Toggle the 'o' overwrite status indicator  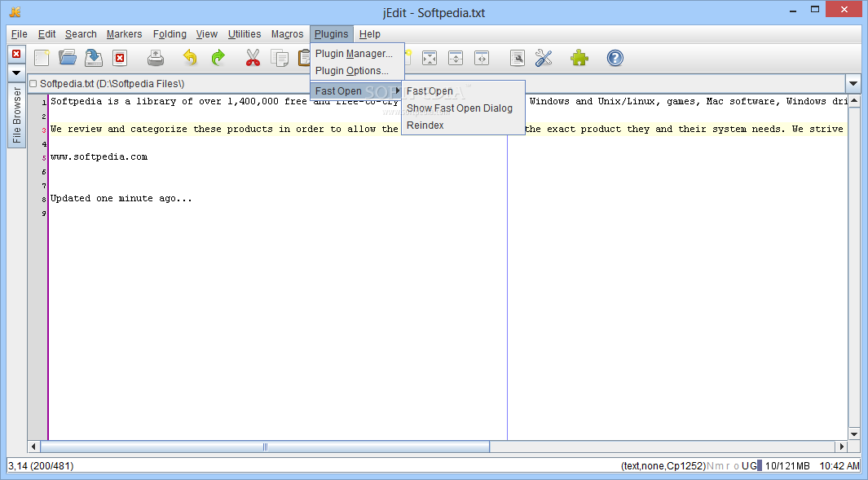[736, 466]
